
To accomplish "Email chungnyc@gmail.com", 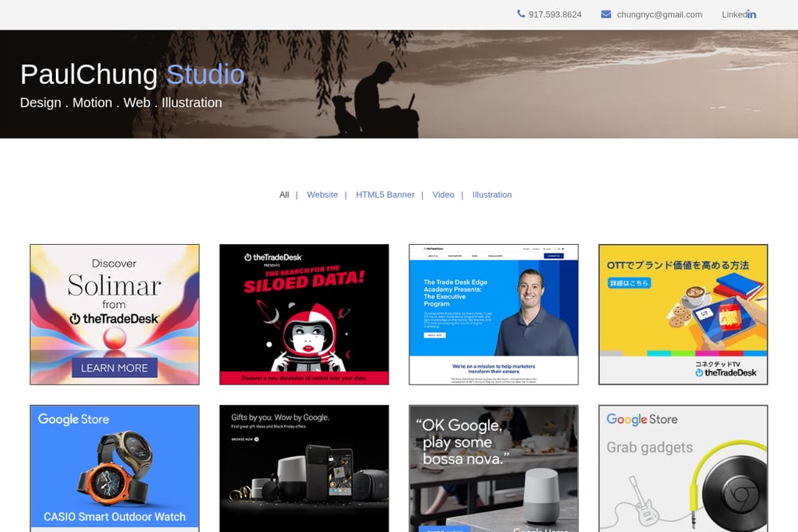I will click(659, 14).
